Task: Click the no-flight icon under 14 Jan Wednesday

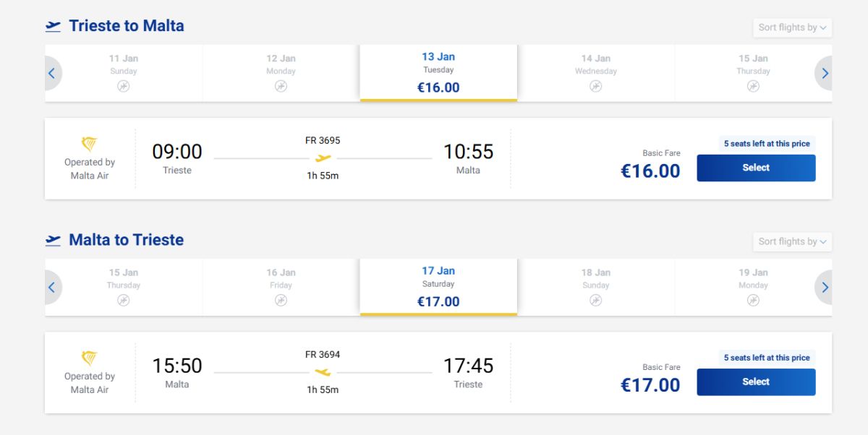Action: click(595, 86)
